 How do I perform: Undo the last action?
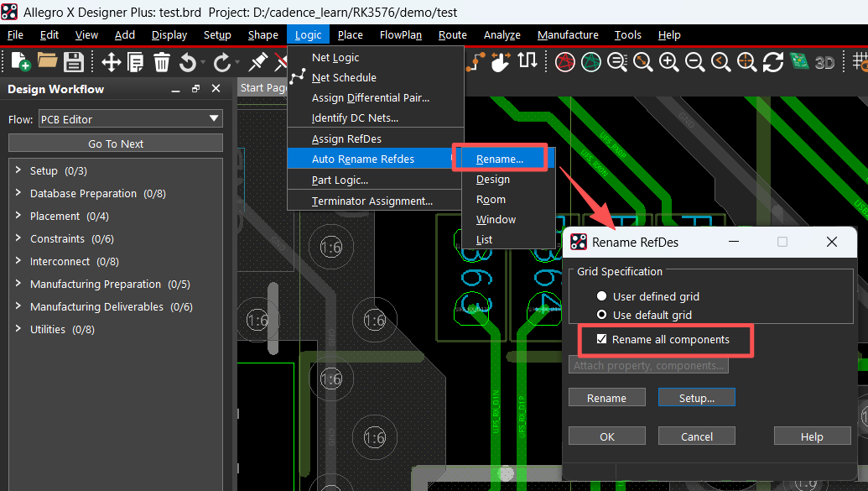[188, 62]
